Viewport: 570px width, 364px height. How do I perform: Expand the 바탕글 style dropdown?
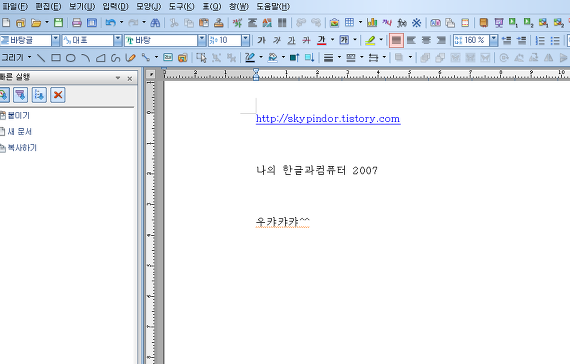[55, 40]
